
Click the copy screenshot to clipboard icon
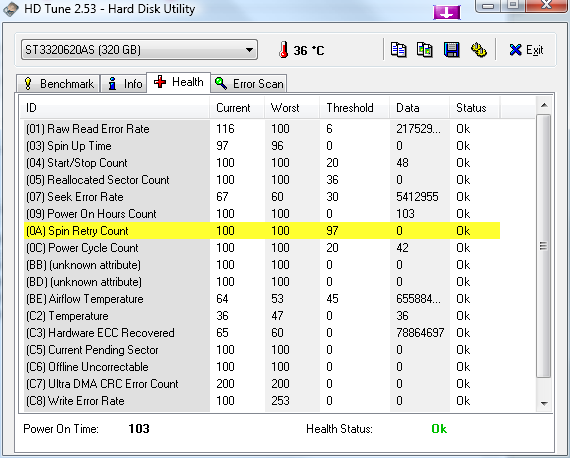[425, 50]
